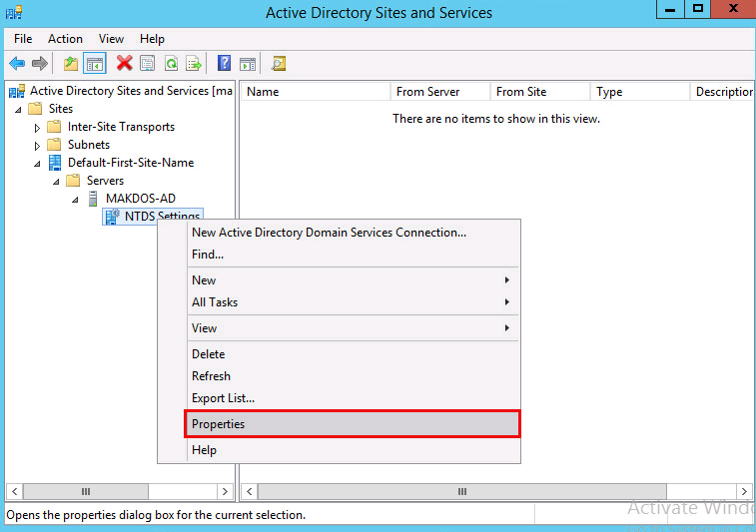This screenshot has height=532, width=756.
Task: Sort by the Name column header
Action: click(315, 92)
